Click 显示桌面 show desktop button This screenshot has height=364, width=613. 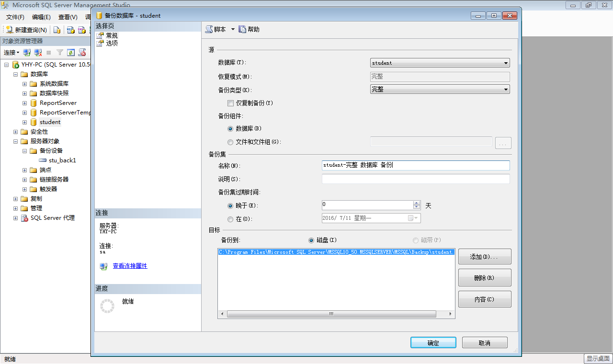click(x=598, y=358)
